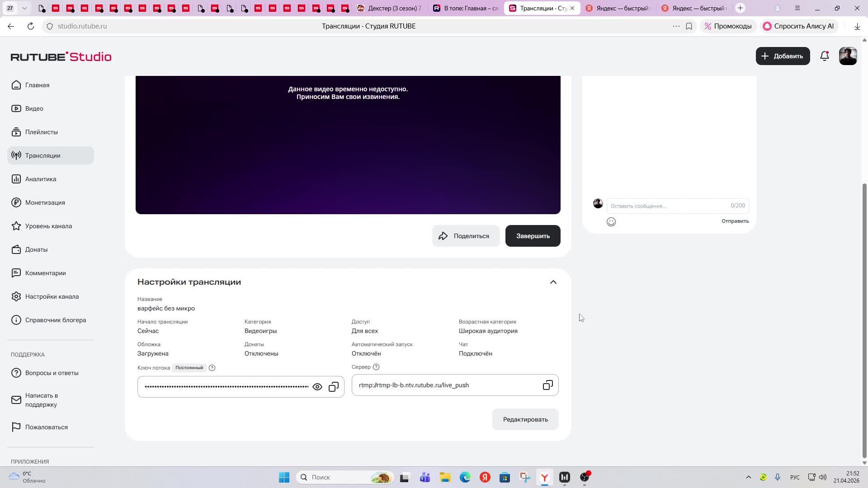
Task: Go to Монетизация sidebar item
Action: pyautogui.click(x=45, y=202)
